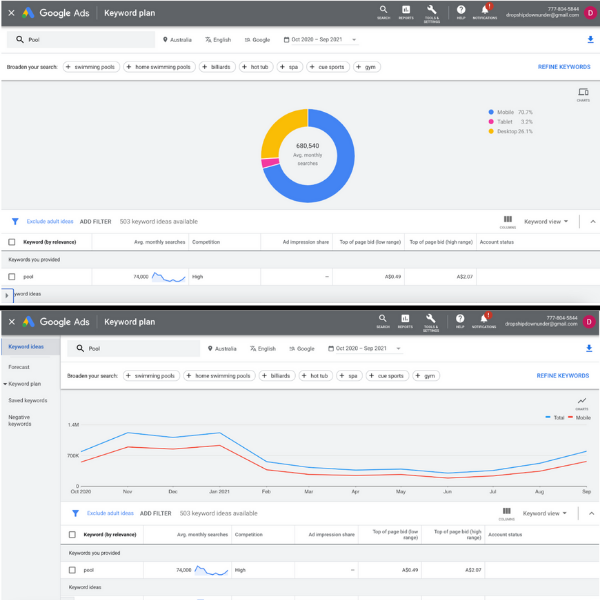Open Saved keywords in sidebar
Screen dimensions: 600x600
(x=28, y=400)
